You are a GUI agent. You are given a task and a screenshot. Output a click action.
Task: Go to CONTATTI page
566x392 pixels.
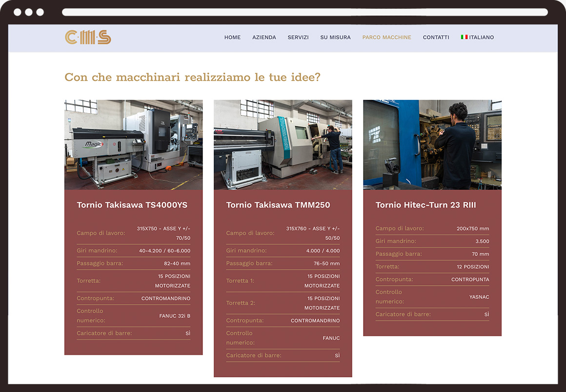point(436,37)
